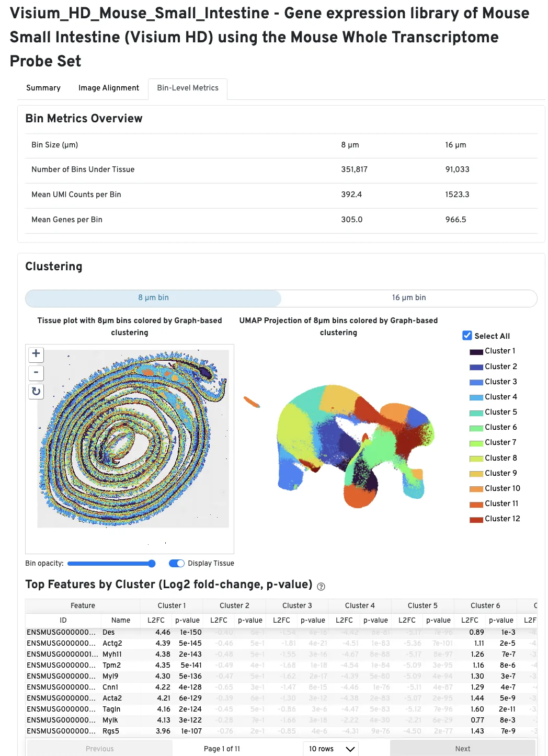Select the Des gene row
548x756 pixels.
[x=109, y=632]
